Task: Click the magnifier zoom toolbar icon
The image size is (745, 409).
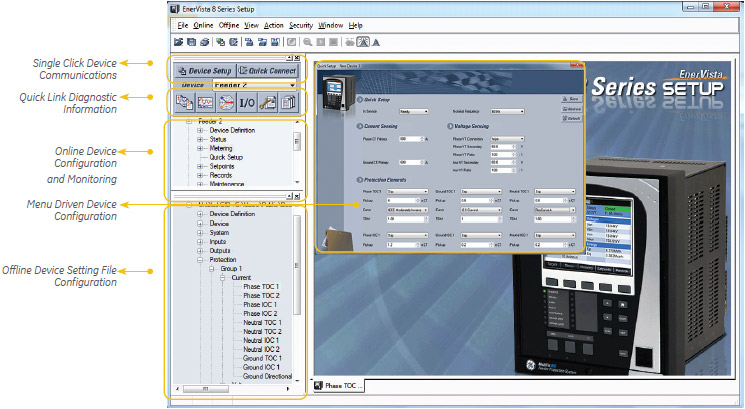Action: [x=307, y=42]
